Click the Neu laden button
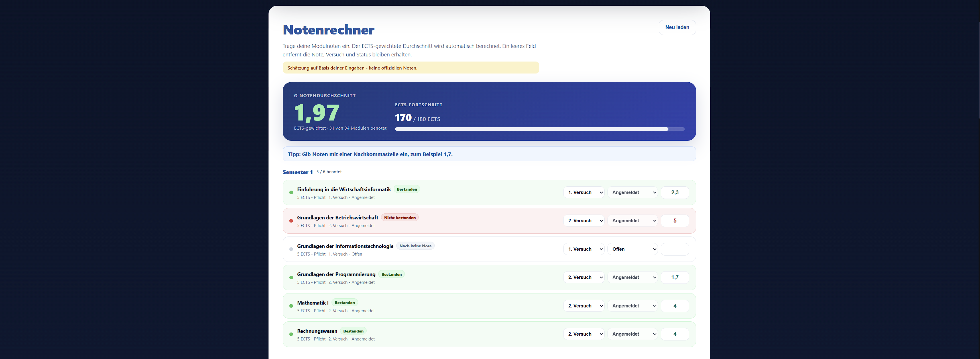 pos(677,27)
